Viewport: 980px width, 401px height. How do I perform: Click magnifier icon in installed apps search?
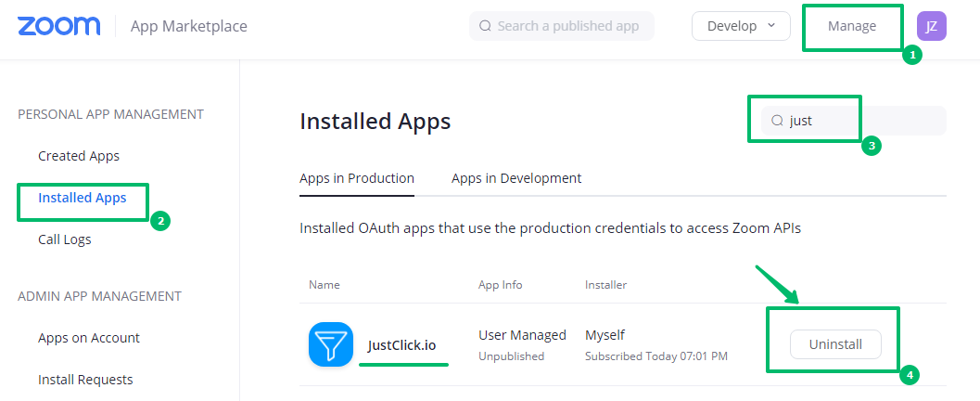tap(778, 121)
